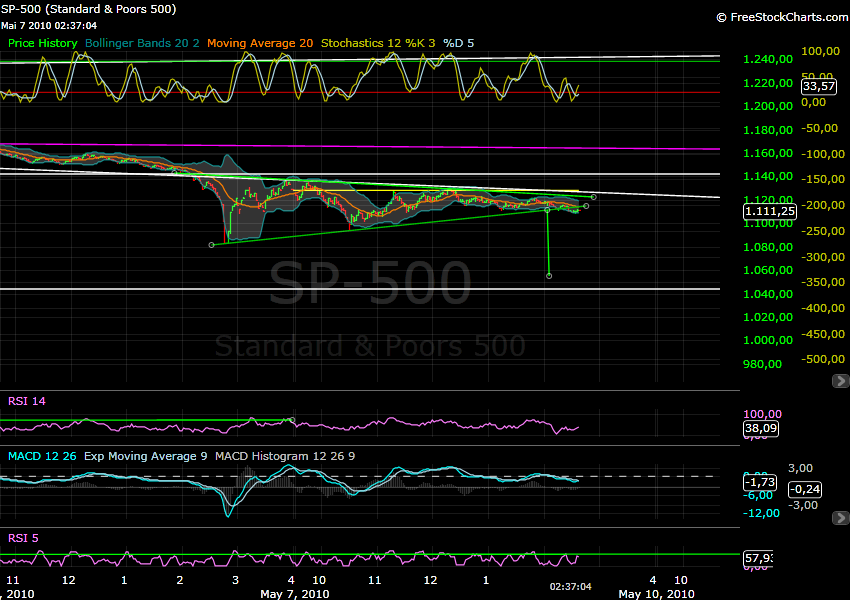Open the FreeStockCharts.com copyright link

tap(783, 17)
